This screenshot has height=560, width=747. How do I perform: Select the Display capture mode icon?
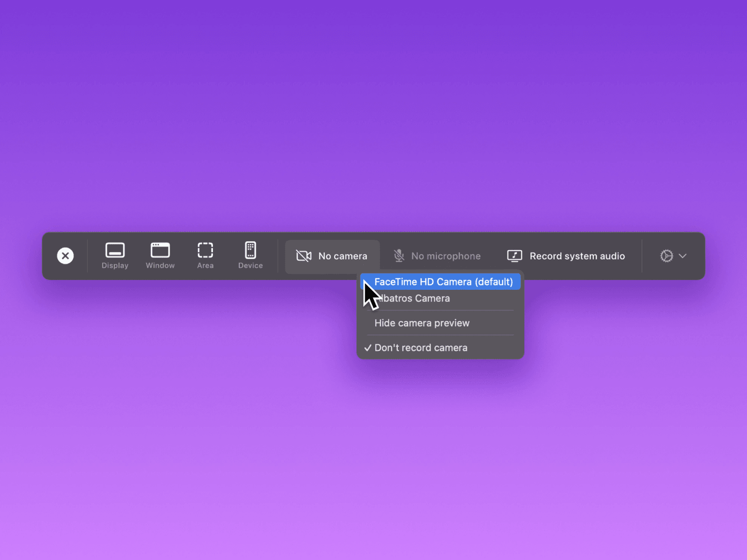pyautogui.click(x=115, y=250)
